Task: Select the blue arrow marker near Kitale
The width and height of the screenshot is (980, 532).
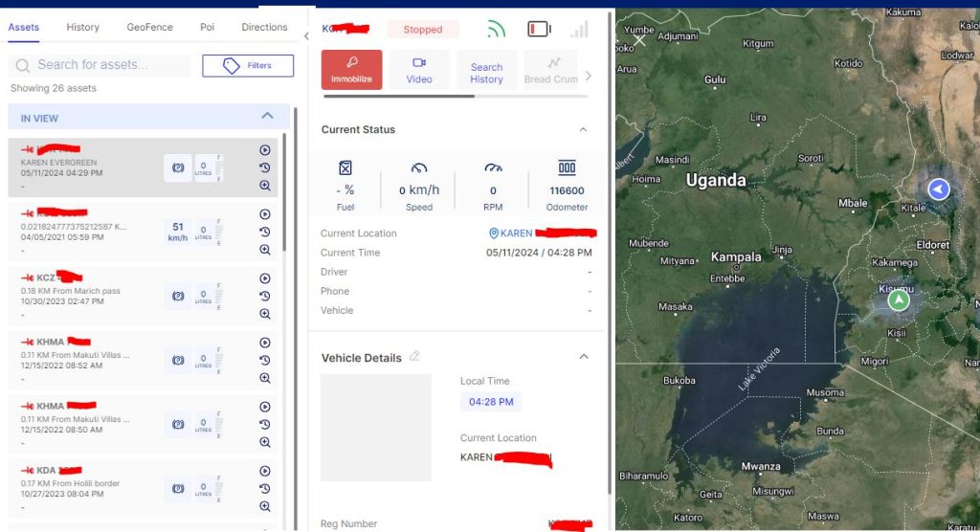Action: 938,189
